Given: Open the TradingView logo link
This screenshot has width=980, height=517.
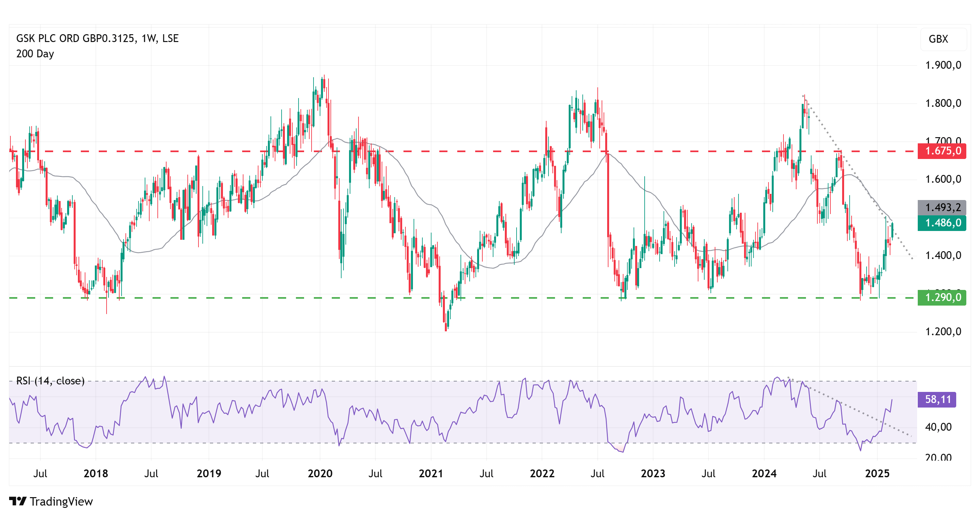Looking at the screenshot, I should (51, 501).
